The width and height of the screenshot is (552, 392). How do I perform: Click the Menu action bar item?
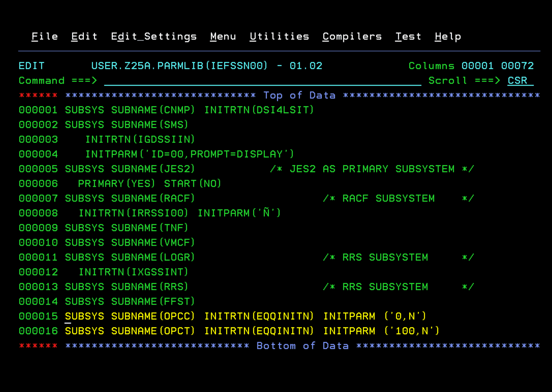point(223,37)
